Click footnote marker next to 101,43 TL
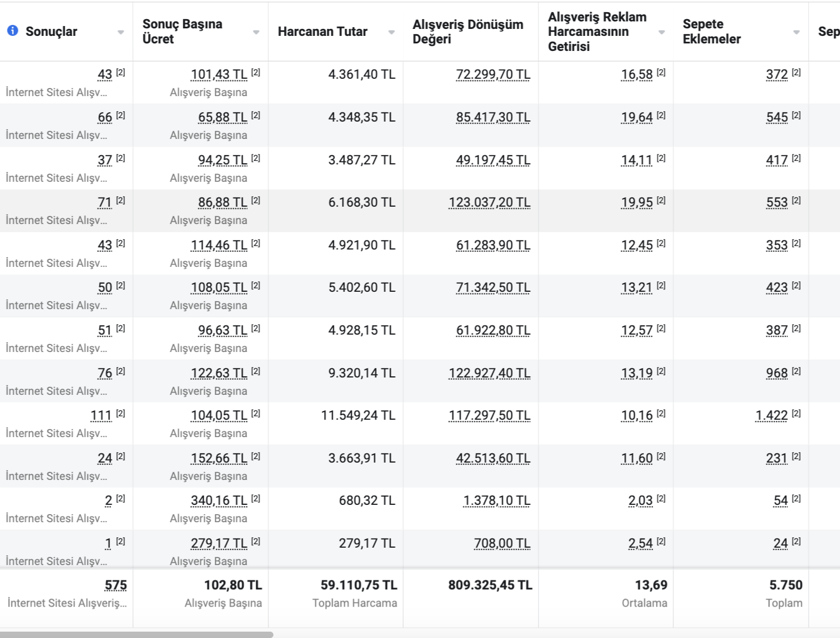 (x=256, y=72)
